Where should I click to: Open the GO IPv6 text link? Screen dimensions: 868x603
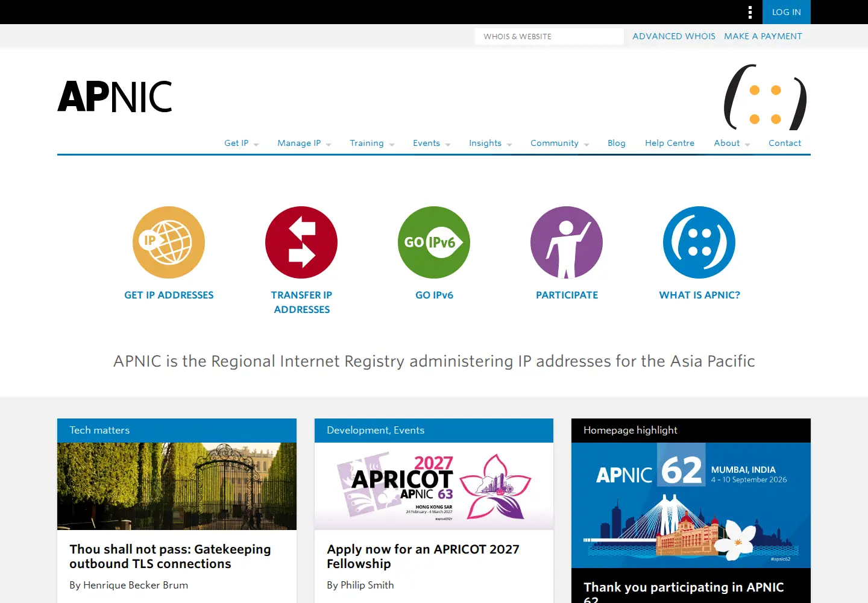(x=434, y=295)
